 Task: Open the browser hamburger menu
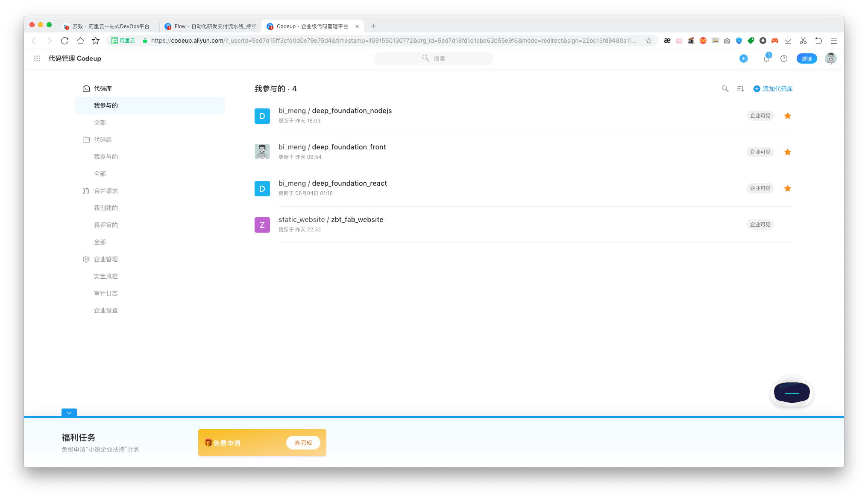(833, 41)
